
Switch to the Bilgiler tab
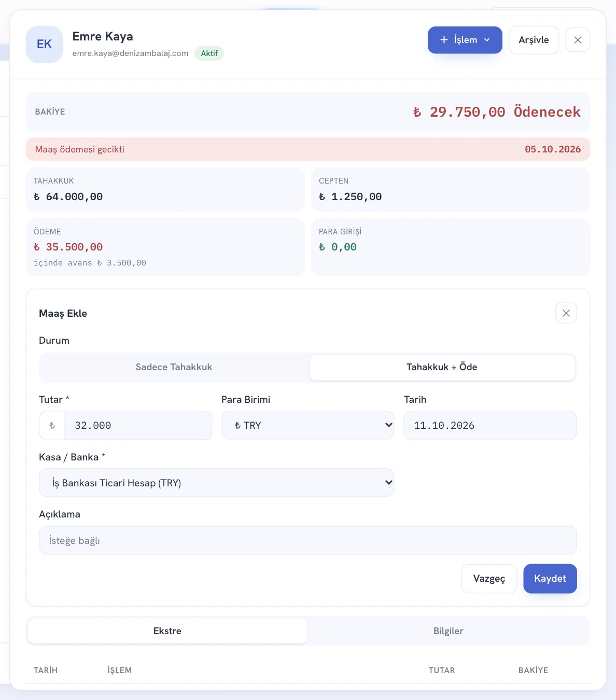click(x=449, y=631)
